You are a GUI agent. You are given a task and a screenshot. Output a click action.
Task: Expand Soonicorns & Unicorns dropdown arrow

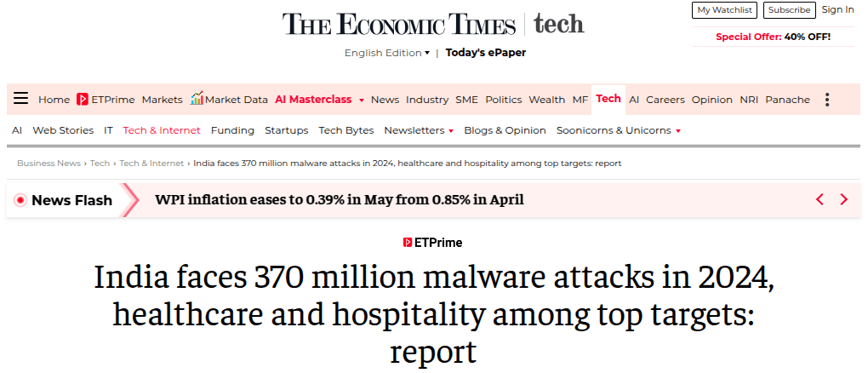coord(678,131)
